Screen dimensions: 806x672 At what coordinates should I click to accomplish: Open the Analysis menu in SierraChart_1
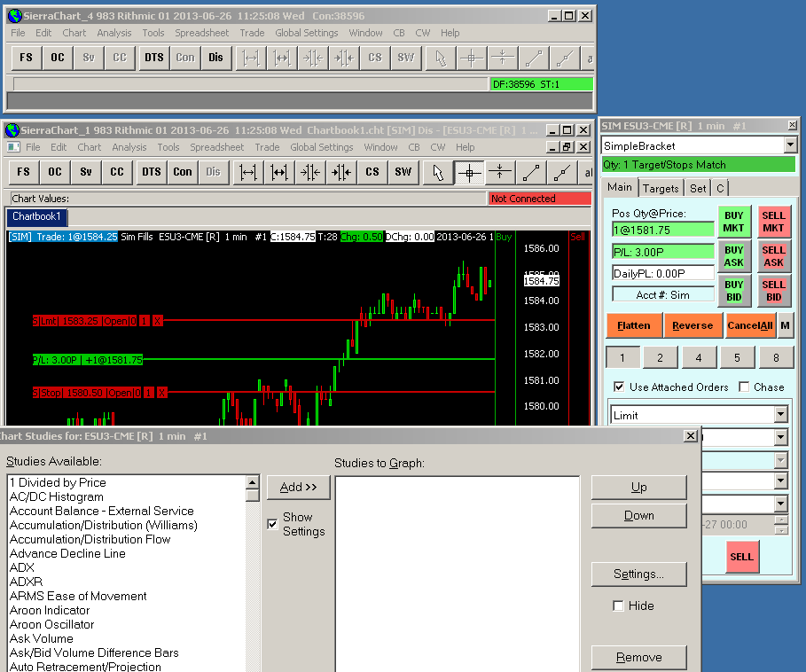pyautogui.click(x=129, y=147)
